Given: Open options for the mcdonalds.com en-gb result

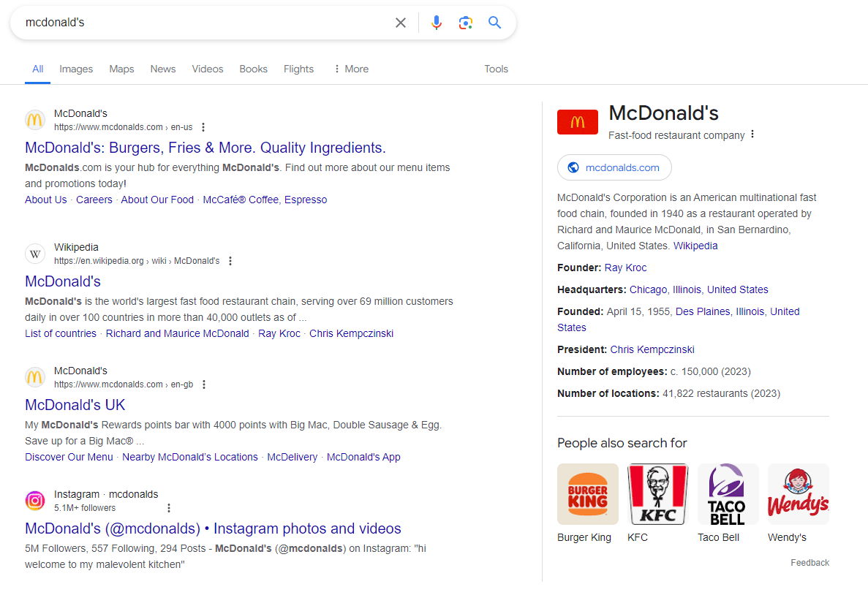Looking at the screenshot, I should [x=204, y=384].
